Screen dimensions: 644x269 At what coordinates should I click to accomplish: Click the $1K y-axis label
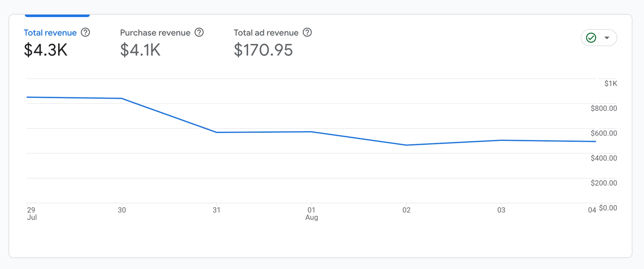coord(611,83)
